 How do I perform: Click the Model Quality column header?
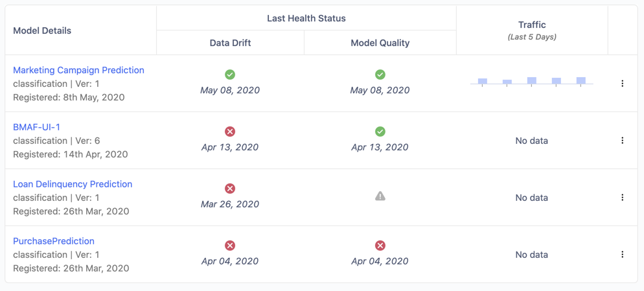tap(380, 43)
